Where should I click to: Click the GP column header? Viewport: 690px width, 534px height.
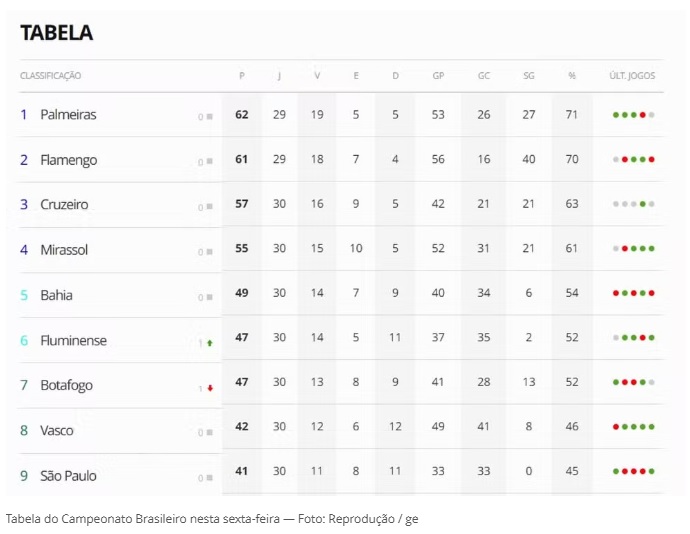(x=438, y=76)
